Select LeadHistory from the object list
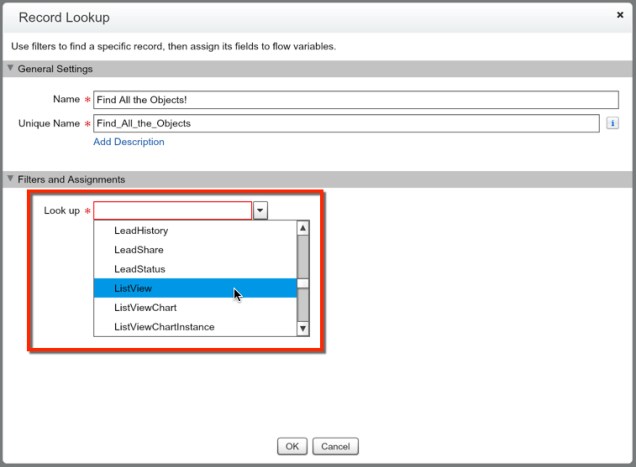The height and width of the screenshot is (467, 636). click(141, 231)
